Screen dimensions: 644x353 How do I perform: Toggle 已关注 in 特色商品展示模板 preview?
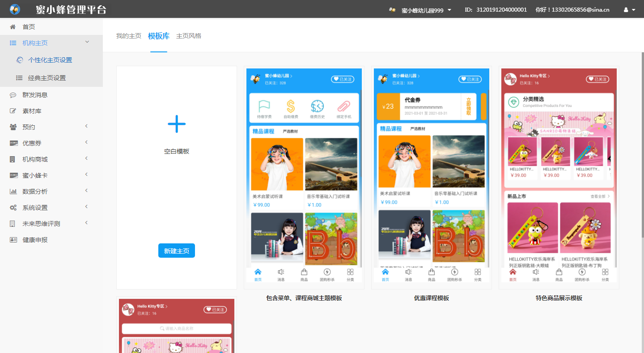pos(597,79)
